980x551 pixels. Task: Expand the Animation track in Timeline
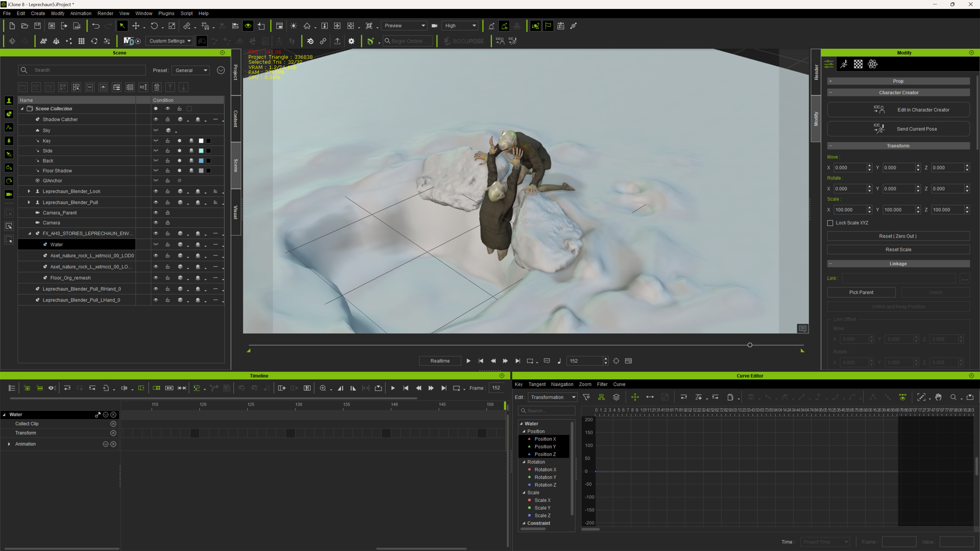[x=9, y=444]
